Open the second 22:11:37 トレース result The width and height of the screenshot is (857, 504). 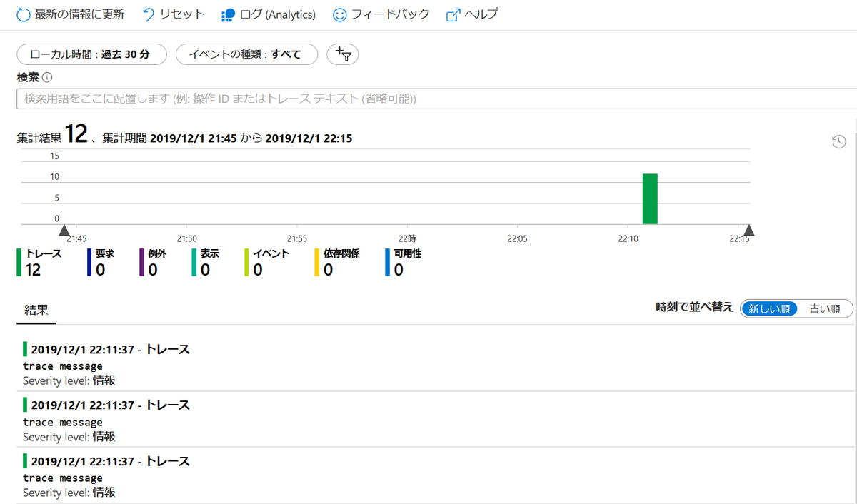(436, 419)
